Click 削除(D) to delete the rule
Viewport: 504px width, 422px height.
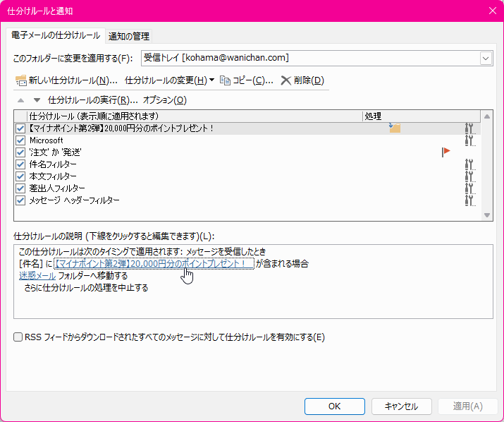point(302,80)
